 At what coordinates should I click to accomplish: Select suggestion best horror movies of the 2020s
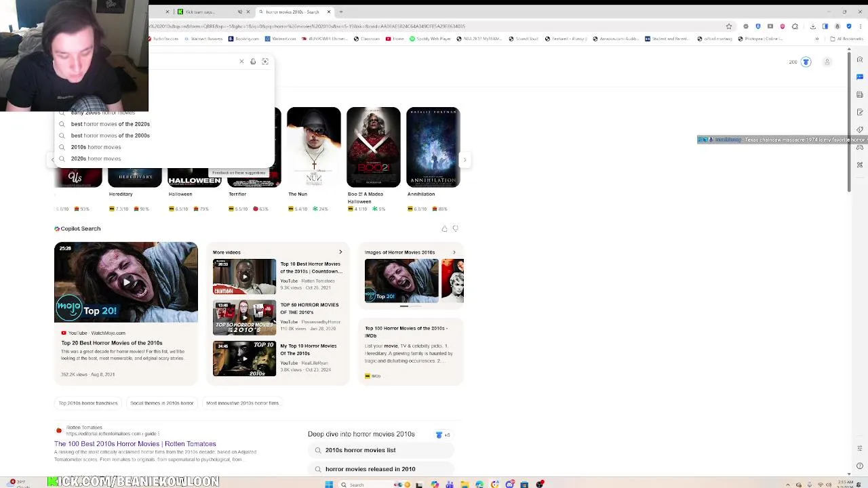164,124
